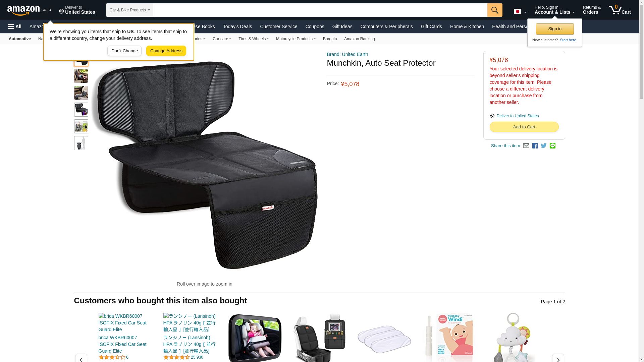This screenshot has width=644, height=362.
Task: Share this item via email icon
Action: (526, 146)
